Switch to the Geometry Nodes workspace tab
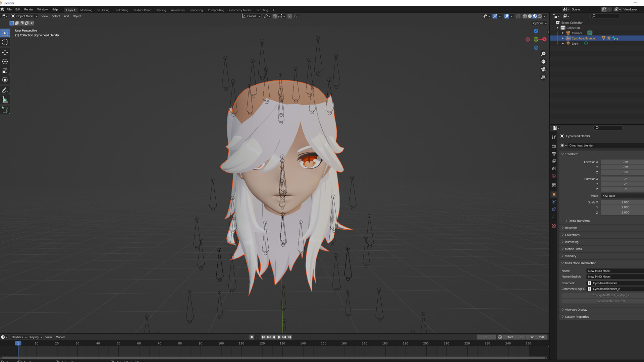Image resolution: width=644 pixels, height=362 pixels. [x=240, y=10]
